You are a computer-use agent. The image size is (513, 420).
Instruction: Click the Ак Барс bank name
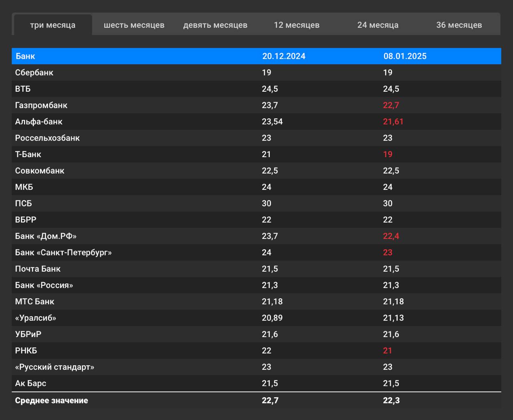pyautogui.click(x=30, y=384)
